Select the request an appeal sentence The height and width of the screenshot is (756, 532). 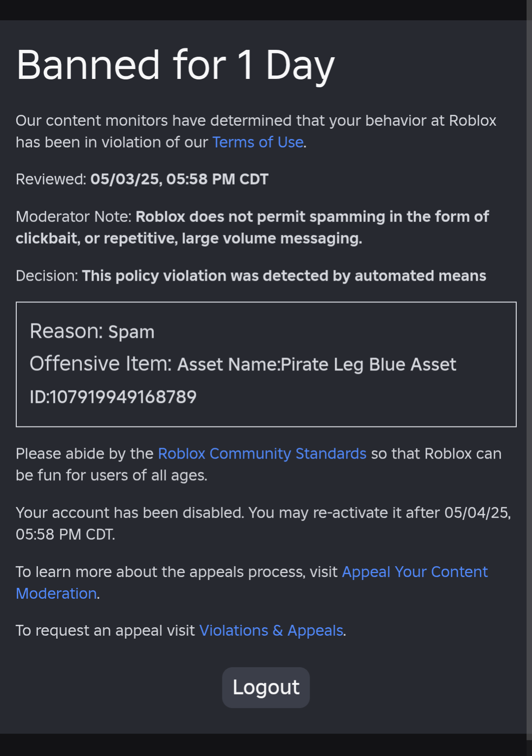coord(180,630)
